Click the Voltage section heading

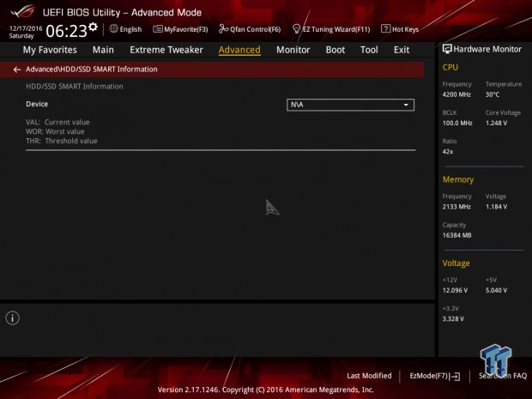point(456,263)
